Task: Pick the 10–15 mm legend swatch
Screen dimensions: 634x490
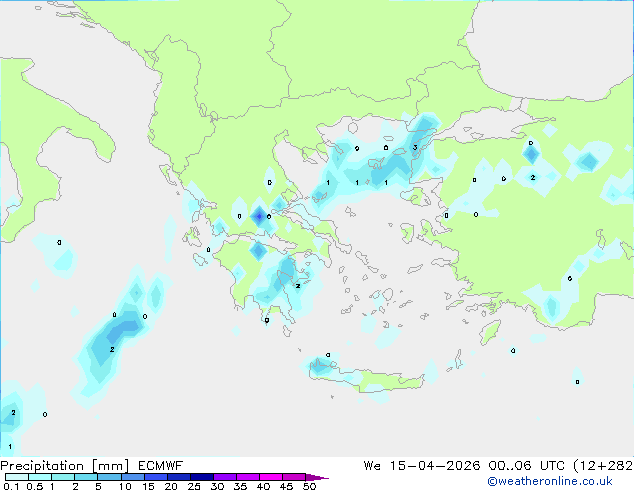Action: point(132,477)
